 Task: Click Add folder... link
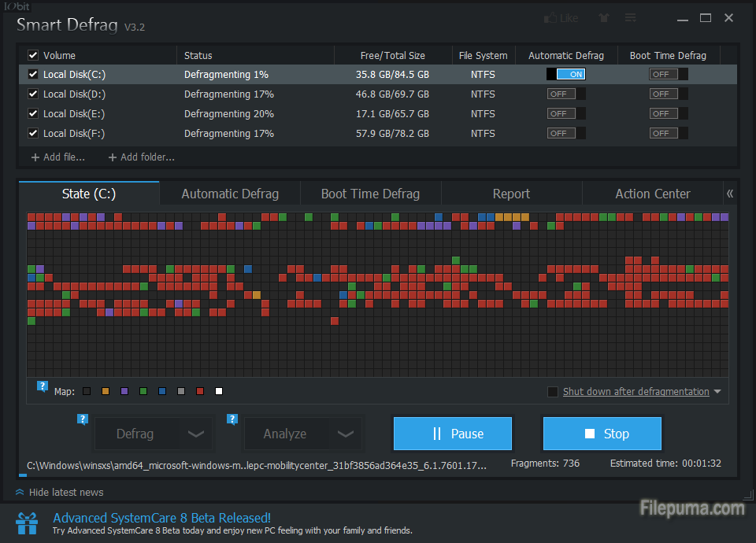click(141, 157)
